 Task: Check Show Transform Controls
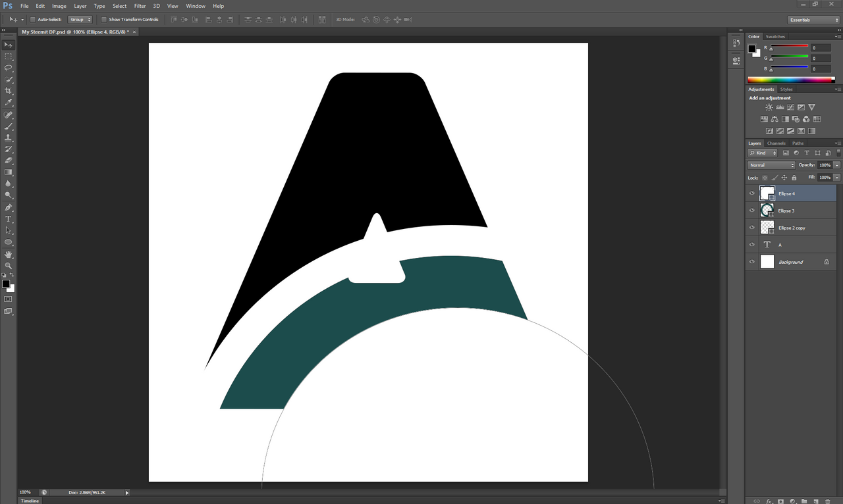(104, 20)
